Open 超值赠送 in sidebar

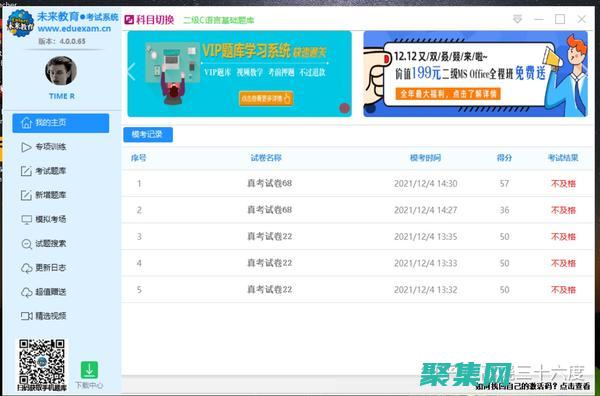point(51,292)
